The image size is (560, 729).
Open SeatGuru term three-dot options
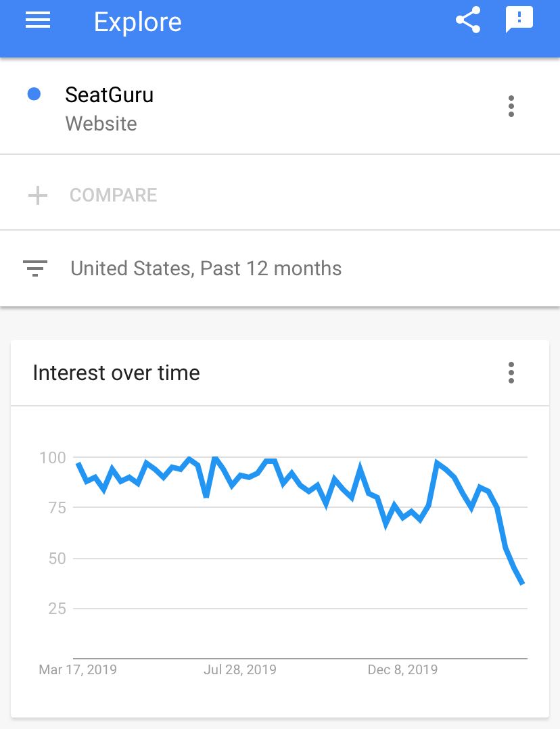(x=511, y=106)
